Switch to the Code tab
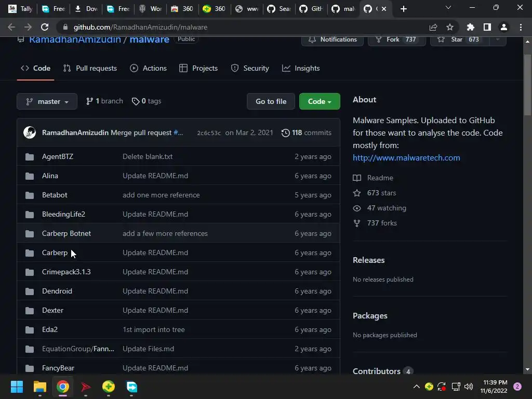The width and height of the screenshot is (532, 399). click(36, 68)
